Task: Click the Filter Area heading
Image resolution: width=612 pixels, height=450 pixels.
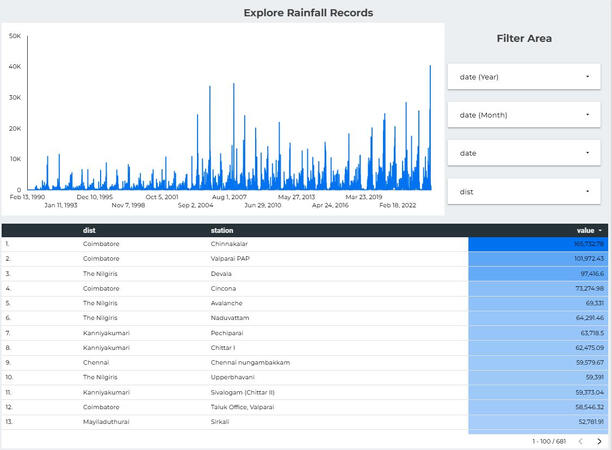Action: click(524, 39)
